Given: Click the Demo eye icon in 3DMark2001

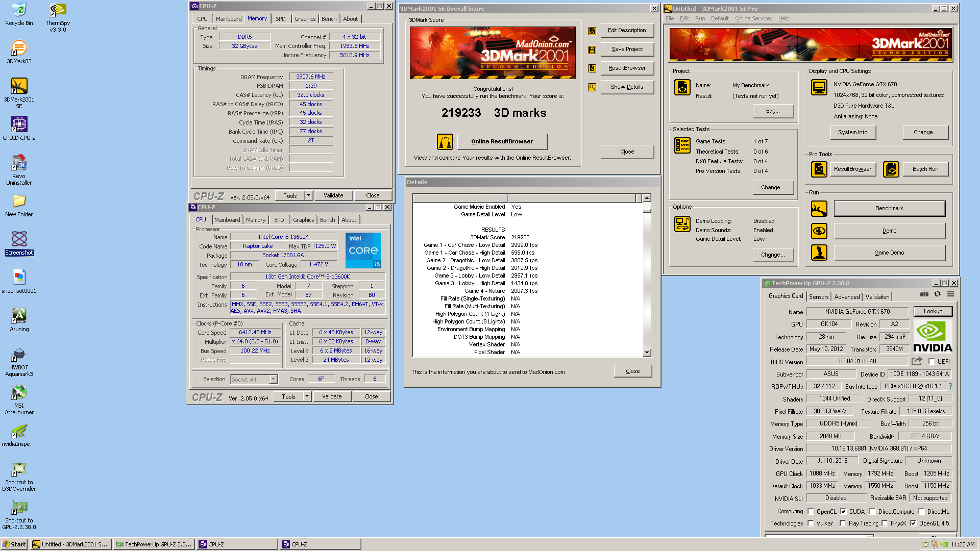Looking at the screenshot, I should 819,231.
